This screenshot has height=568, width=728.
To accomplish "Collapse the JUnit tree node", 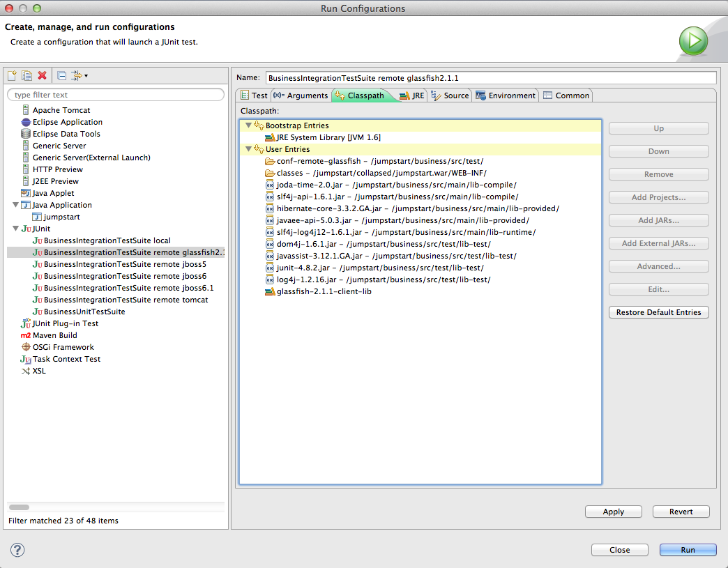I will [15, 229].
